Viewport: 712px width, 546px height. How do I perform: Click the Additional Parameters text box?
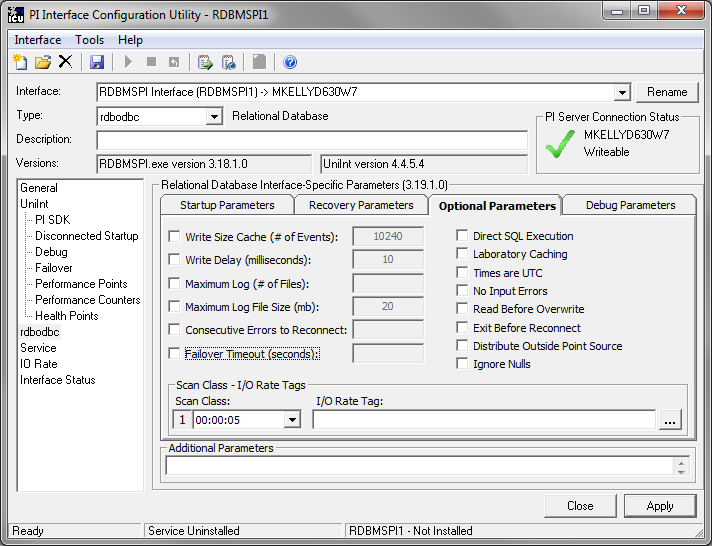click(420, 466)
